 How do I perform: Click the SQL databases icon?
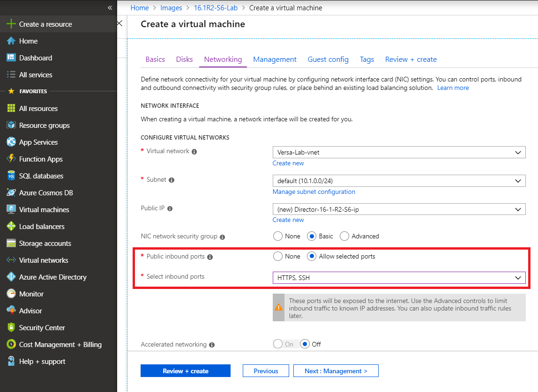point(11,176)
